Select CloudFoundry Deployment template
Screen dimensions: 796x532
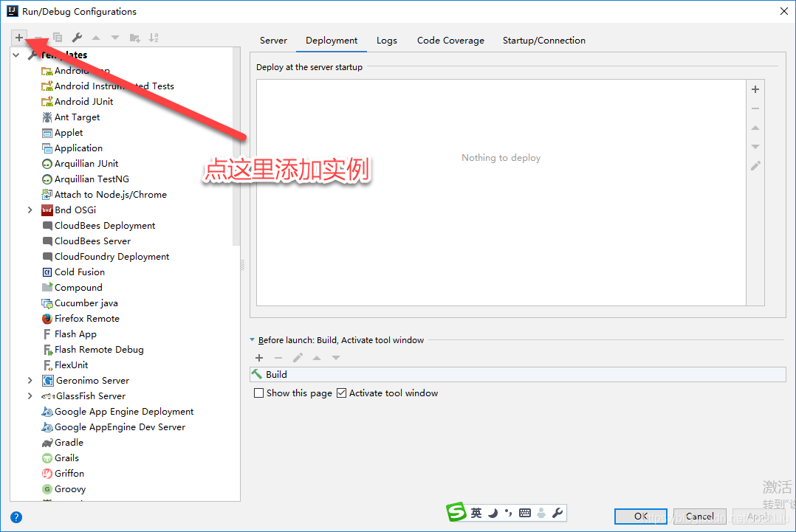pyautogui.click(x=105, y=257)
